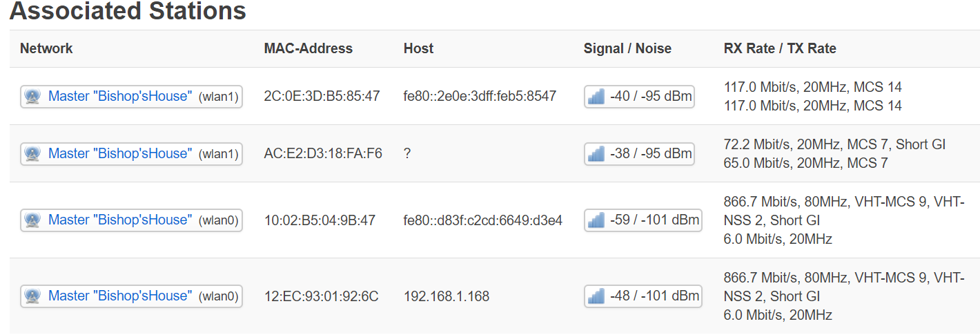
Task: Open Master "Bishop'sHouse" link for 2C:0E:3D:B5:85:47
Action: [119, 96]
